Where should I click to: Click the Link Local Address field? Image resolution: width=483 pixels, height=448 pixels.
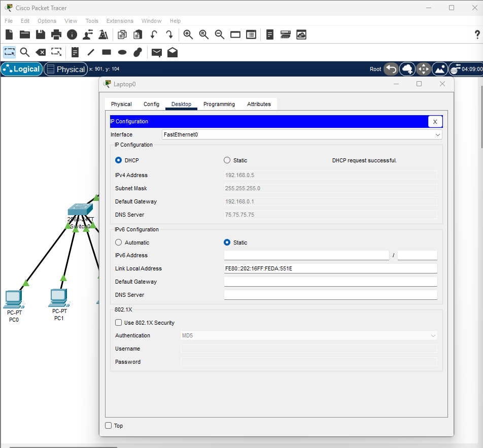coord(330,268)
